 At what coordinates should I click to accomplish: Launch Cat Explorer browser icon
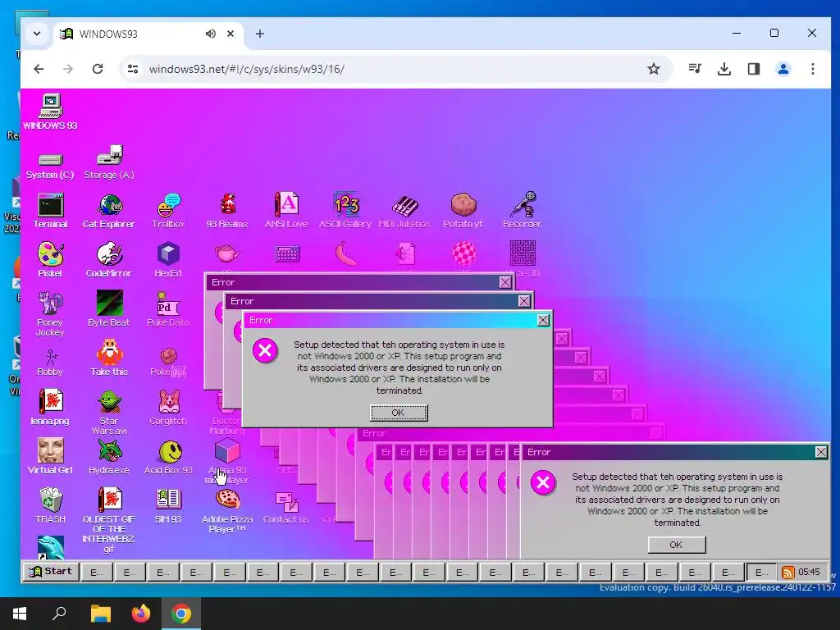coord(109,211)
